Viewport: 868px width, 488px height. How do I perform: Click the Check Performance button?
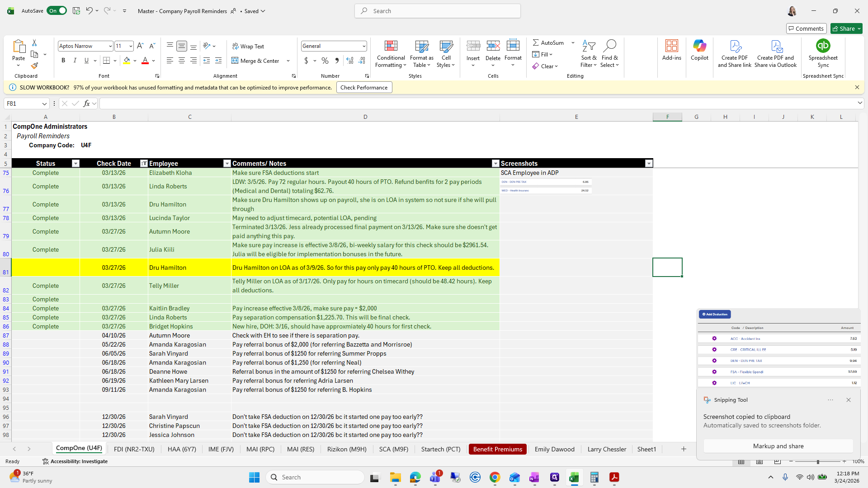[x=364, y=87]
